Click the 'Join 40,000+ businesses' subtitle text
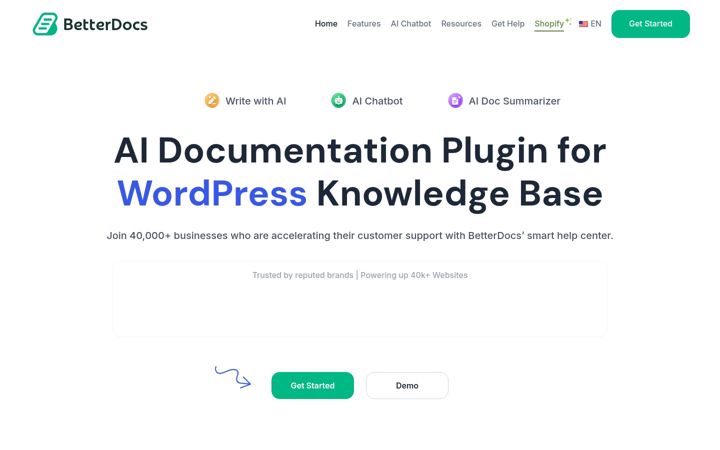 coord(360,236)
